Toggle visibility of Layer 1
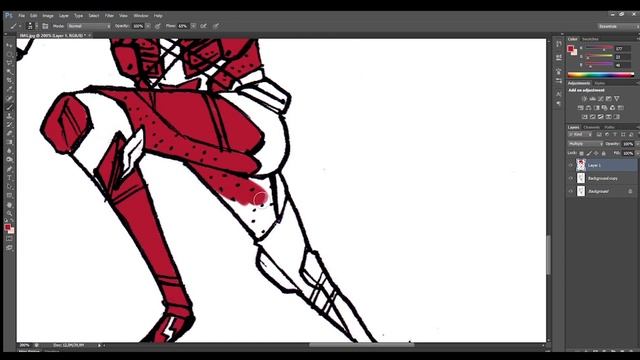This screenshot has height=360, width=640. point(571,165)
